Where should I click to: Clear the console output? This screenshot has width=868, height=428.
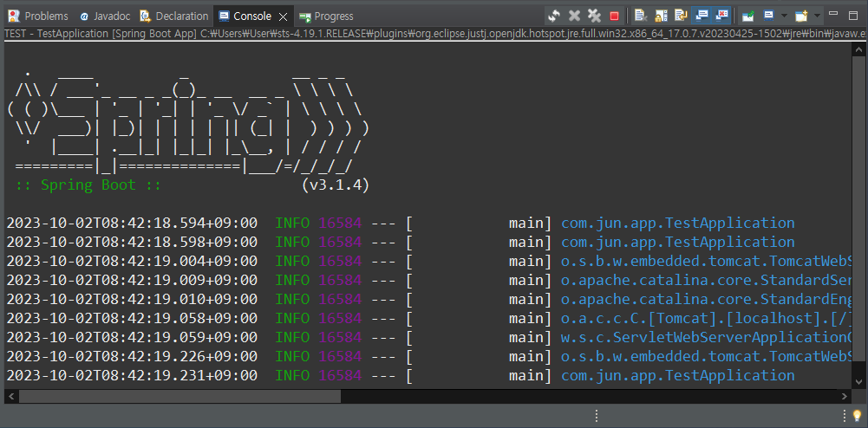(x=641, y=16)
